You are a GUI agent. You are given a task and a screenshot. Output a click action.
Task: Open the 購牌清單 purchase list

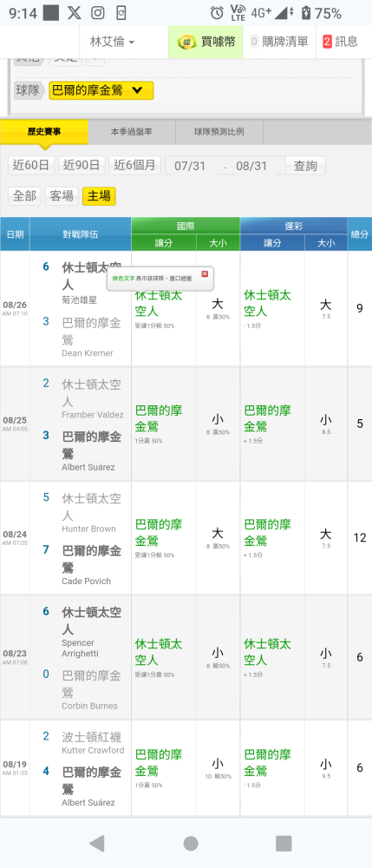pos(279,42)
